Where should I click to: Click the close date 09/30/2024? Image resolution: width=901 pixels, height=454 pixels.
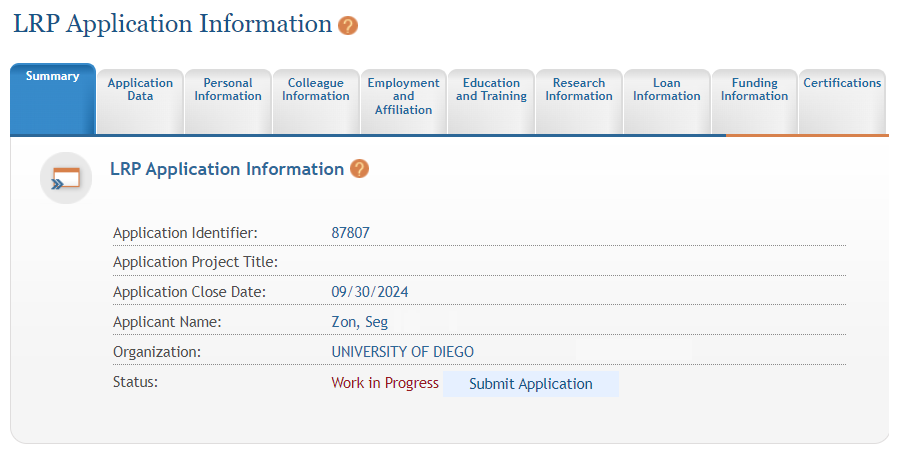coord(369,292)
